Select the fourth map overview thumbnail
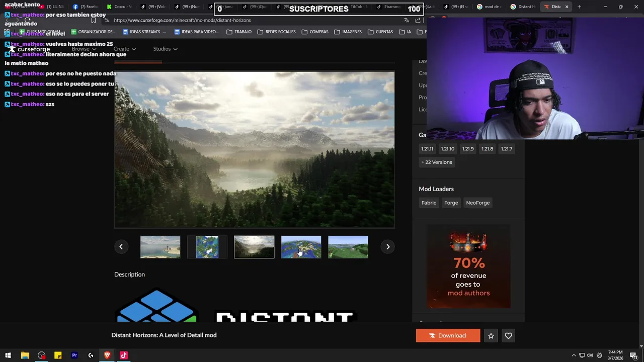Viewport: 644px width, 362px height. [301, 247]
